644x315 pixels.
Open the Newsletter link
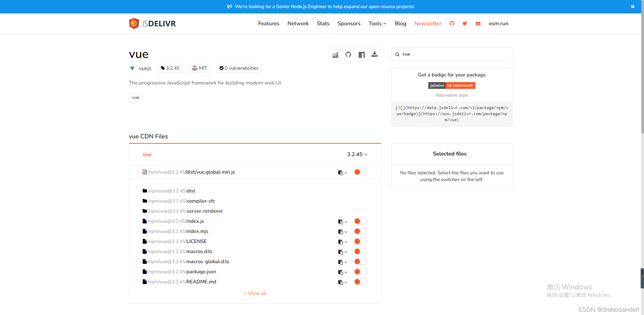click(428, 24)
